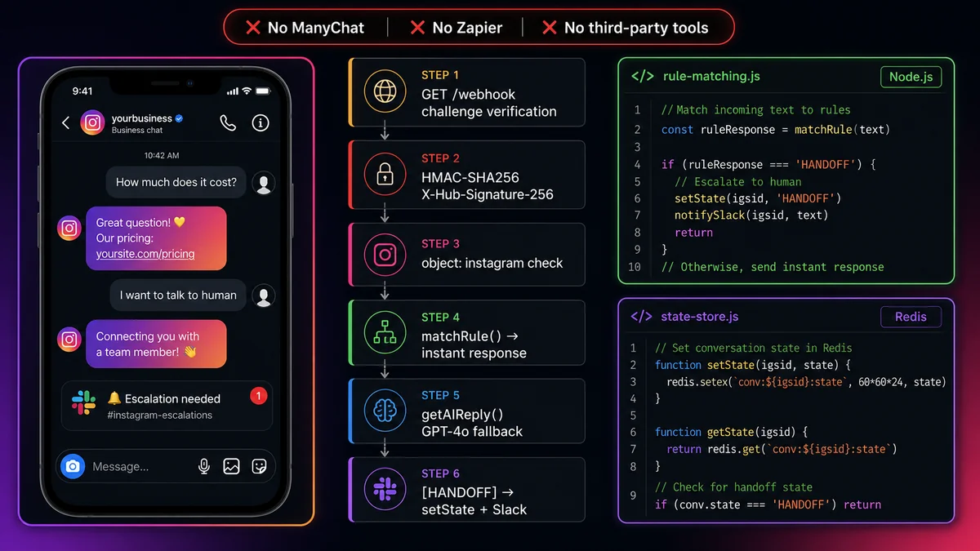
Task: Click code line 'notifySlack(igsid, text)'
Action: coord(751,216)
